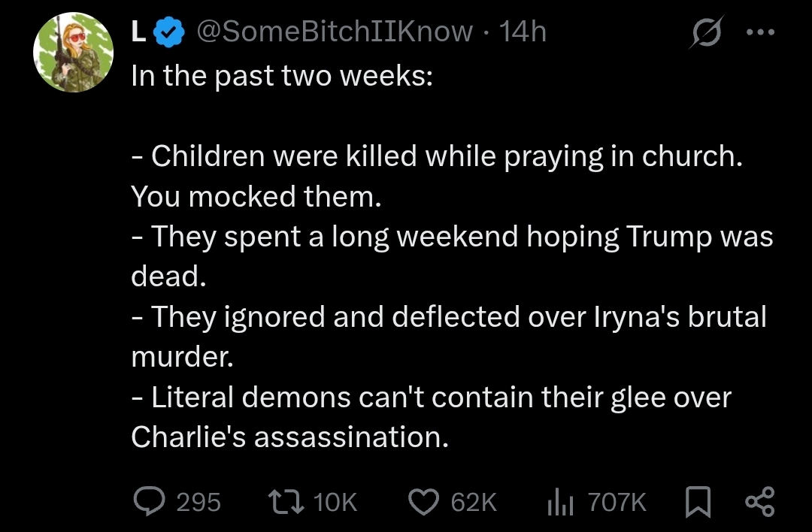This screenshot has height=532, width=812.
Task: Open the @SomeBitchIIKnow handle link
Action: click(x=335, y=32)
